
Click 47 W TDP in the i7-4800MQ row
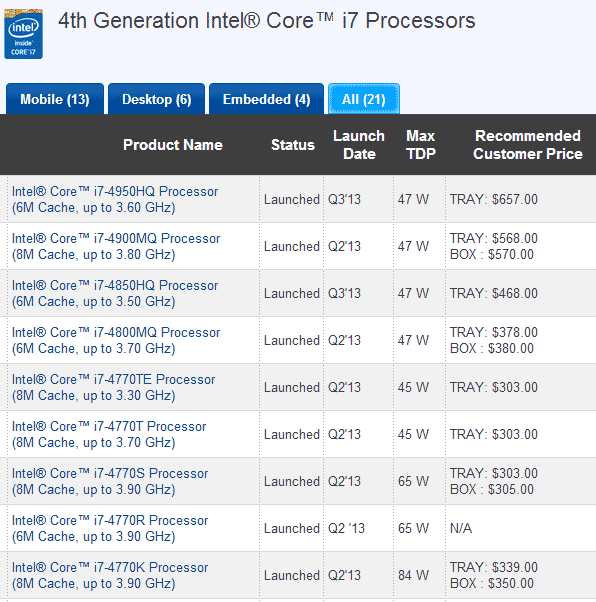tap(413, 340)
